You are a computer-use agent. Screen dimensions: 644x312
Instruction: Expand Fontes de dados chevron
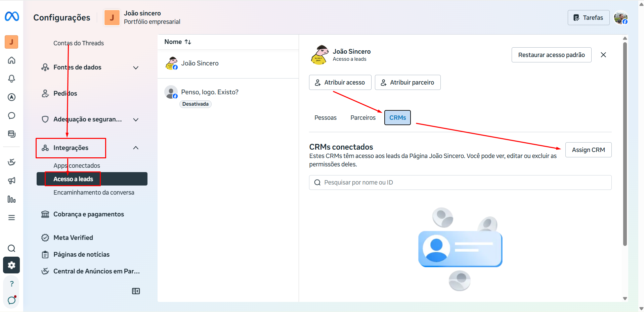136,67
